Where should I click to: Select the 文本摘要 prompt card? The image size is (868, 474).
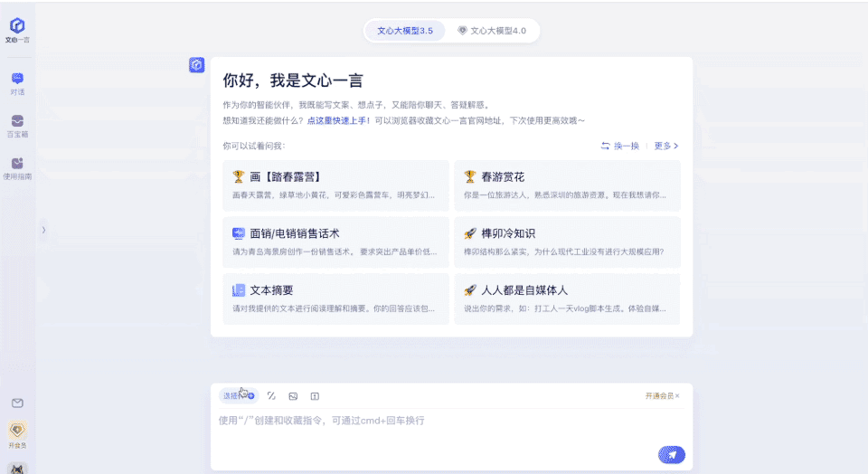click(x=335, y=299)
